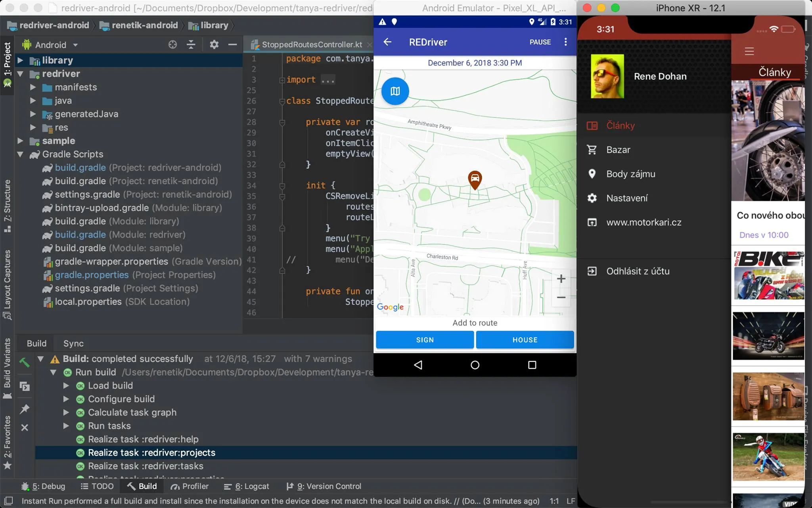
Task: Close the Build panel with the X icon
Action: pos(25,427)
